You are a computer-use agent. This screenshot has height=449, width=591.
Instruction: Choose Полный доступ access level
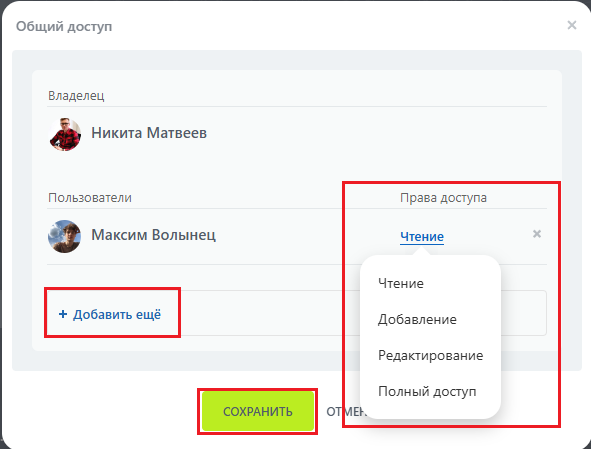[427, 392]
